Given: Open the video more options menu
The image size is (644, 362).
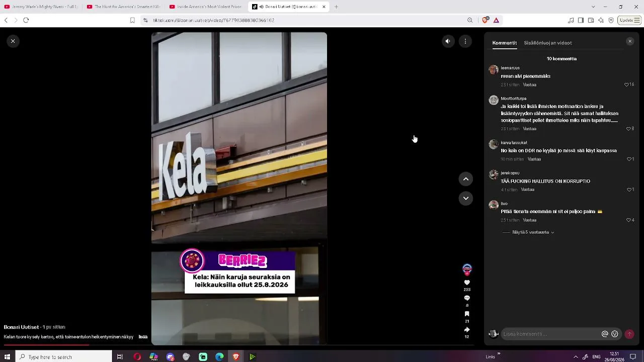Looking at the screenshot, I should tap(465, 41).
